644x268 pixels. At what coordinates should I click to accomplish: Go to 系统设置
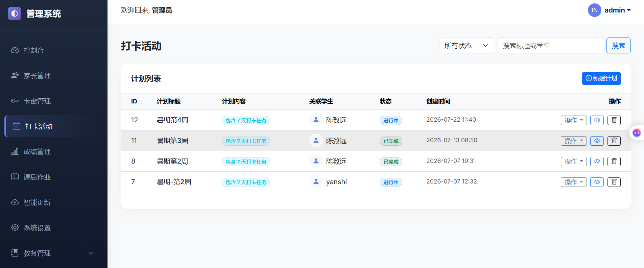[x=54, y=228]
